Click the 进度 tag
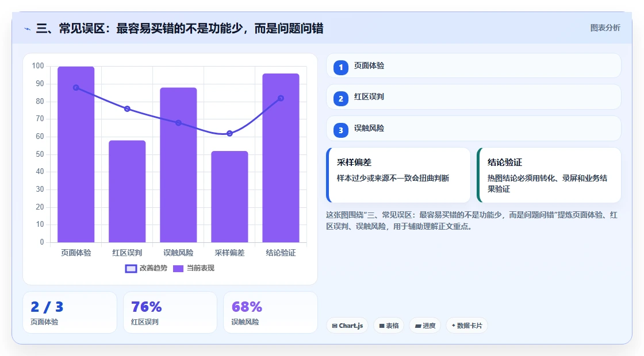 (425, 326)
